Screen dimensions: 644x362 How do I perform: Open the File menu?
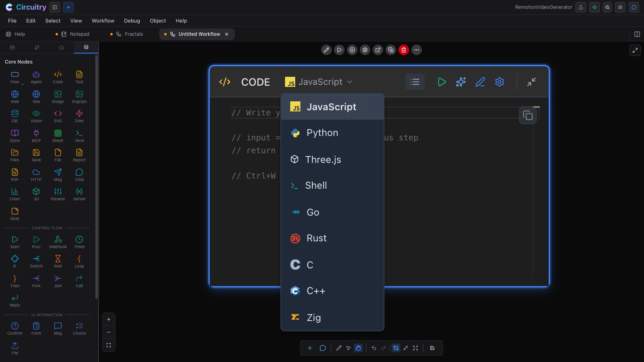(x=12, y=21)
